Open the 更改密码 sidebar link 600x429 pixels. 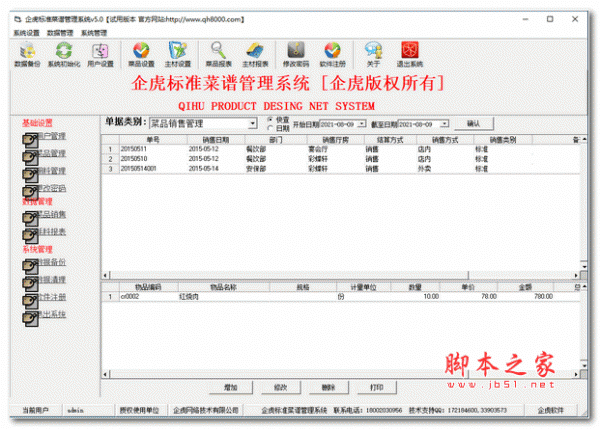tap(52, 188)
